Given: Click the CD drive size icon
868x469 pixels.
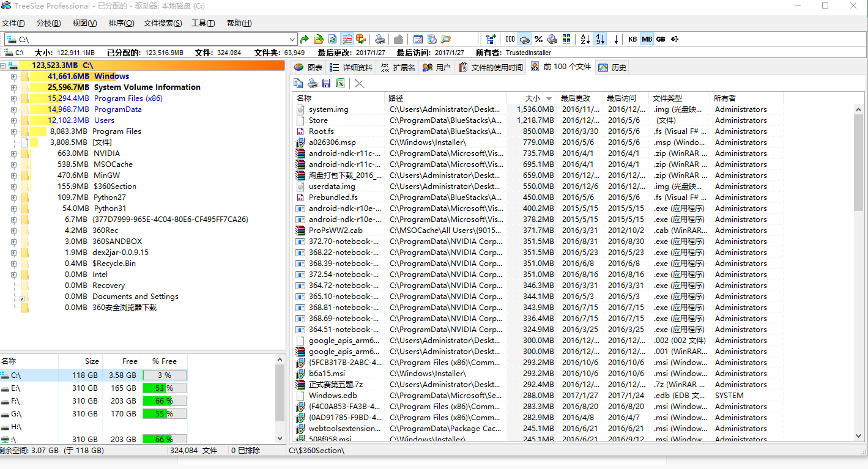Looking at the screenshot, I should point(552,39).
